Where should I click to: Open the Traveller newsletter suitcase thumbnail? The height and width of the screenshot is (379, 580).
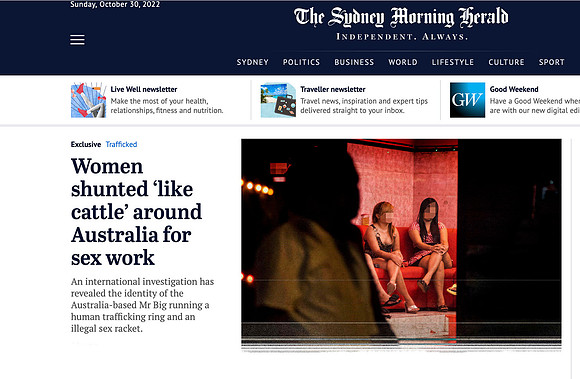pos(278,100)
